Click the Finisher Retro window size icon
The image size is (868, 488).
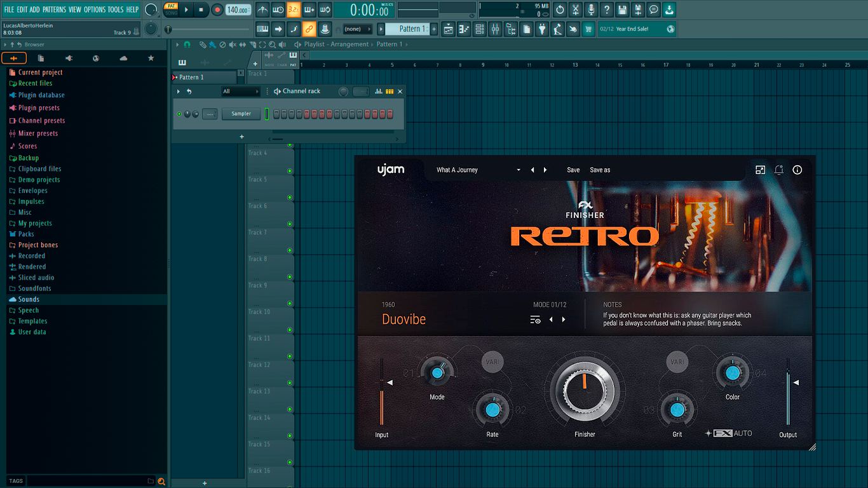(x=760, y=170)
